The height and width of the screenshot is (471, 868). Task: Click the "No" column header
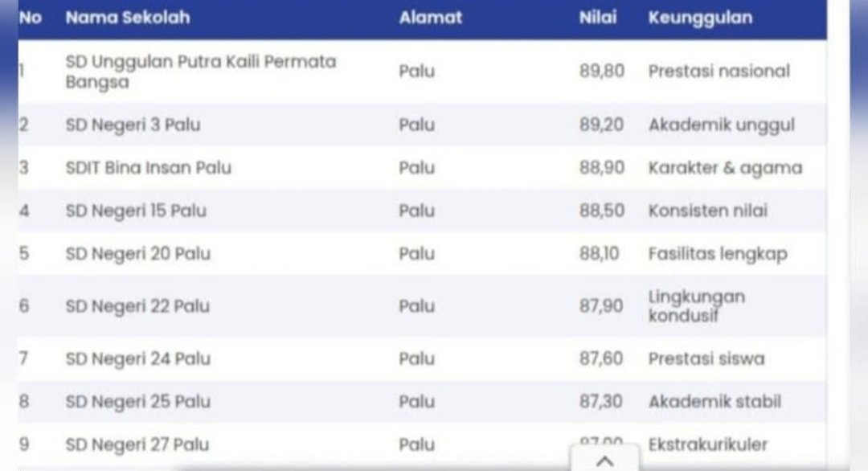tap(30, 18)
